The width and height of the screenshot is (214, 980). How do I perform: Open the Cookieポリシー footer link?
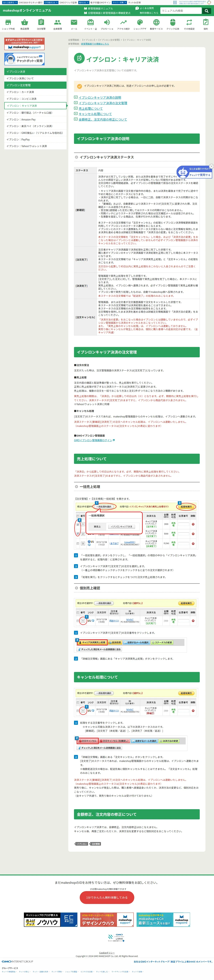point(107,953)
